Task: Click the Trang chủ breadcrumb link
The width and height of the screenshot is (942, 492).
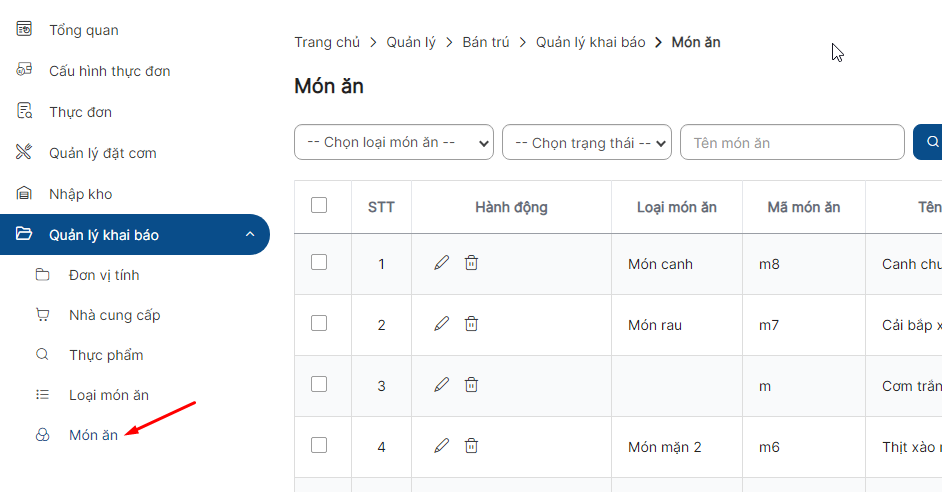Action: point(327,42)
